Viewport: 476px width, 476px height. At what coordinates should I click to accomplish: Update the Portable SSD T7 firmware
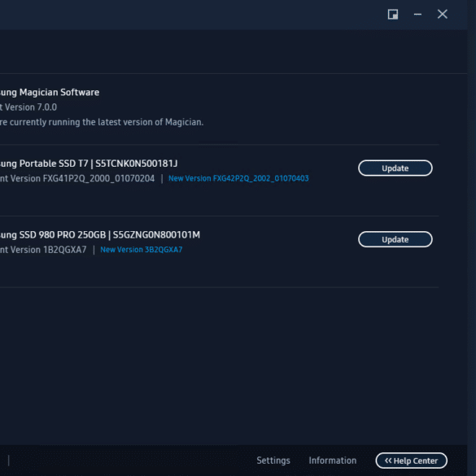tap(395, 168)
